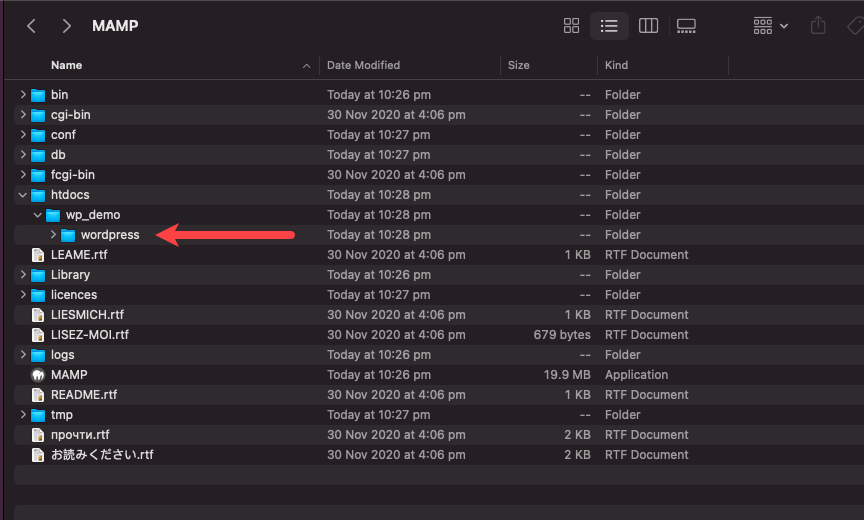Open the group-by options menu

(x=770, y=26)
